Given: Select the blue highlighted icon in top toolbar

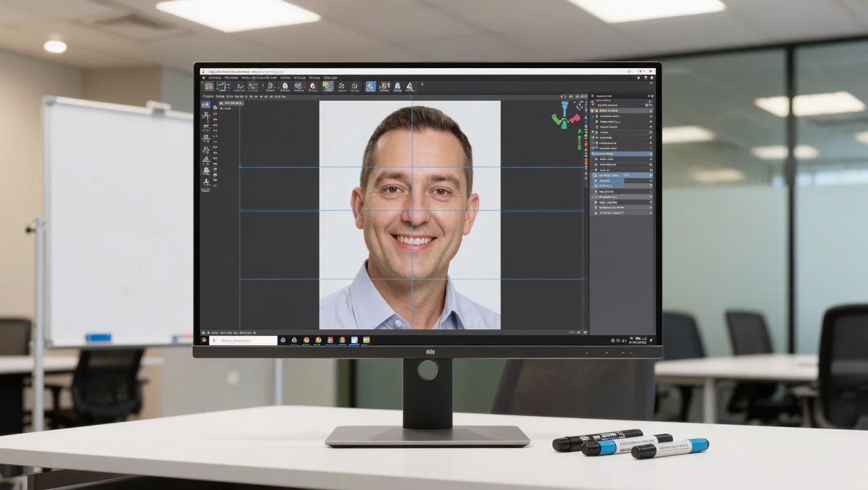Looking at the screenshot, I should pos(371,86).
